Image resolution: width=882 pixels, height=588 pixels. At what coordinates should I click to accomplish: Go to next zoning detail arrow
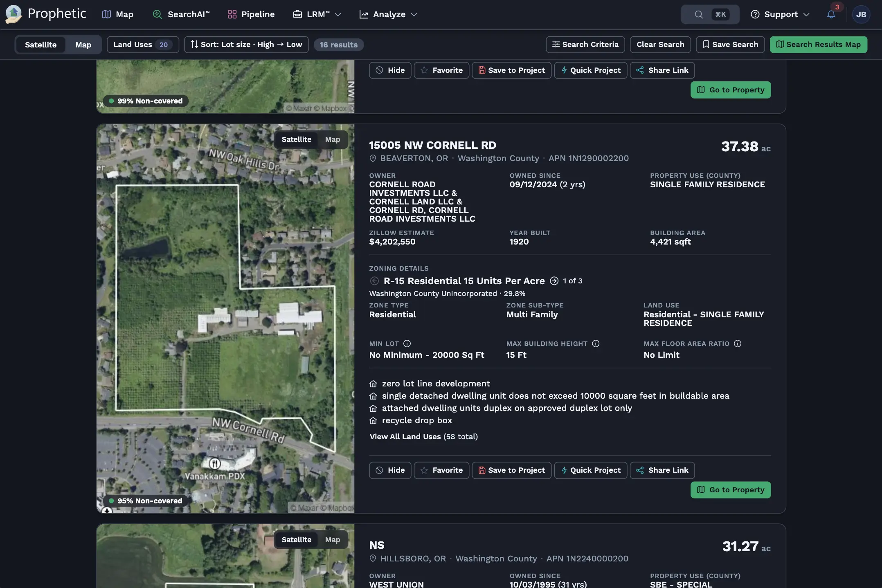click(554, 281)
